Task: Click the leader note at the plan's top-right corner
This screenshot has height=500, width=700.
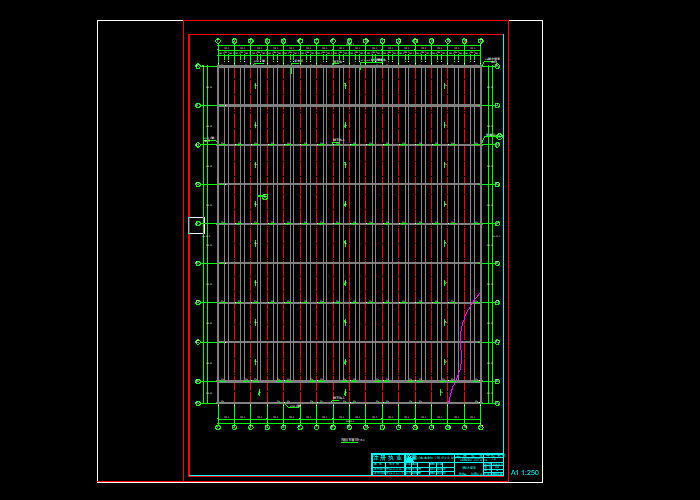Action: [492, 61]
